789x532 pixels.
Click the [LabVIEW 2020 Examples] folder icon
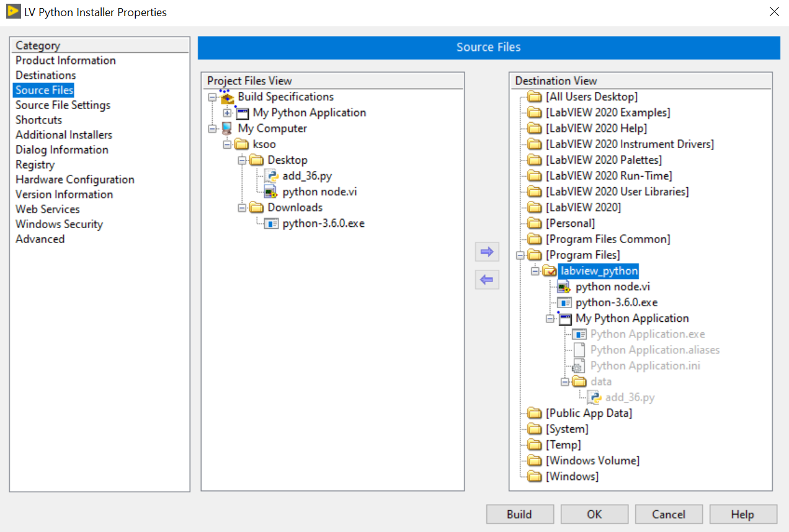tap(534, 113)
